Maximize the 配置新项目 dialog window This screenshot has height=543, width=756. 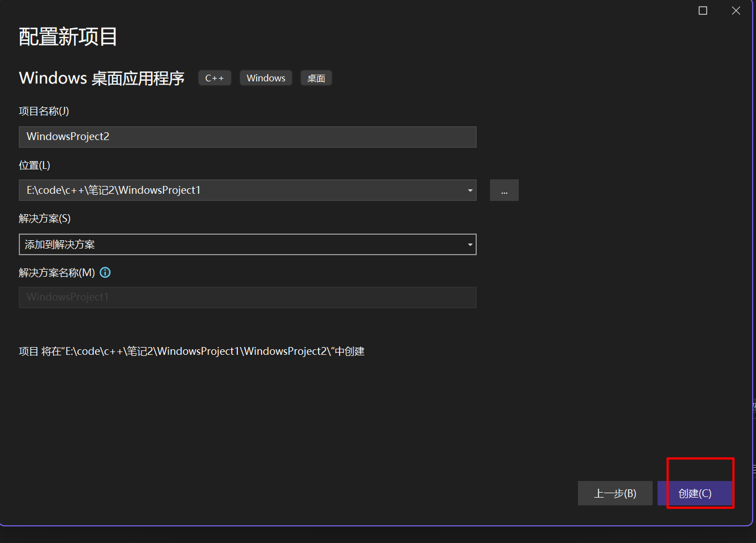click(703, 11)
